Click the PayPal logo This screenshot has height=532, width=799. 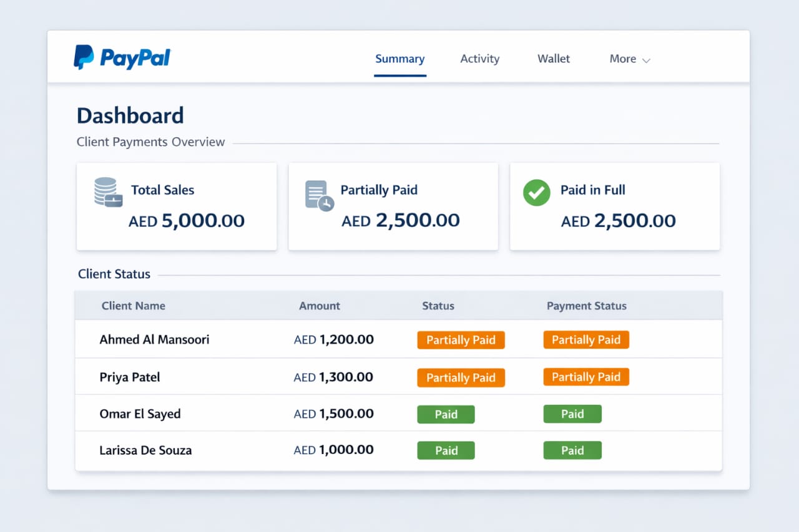[122, 57]
